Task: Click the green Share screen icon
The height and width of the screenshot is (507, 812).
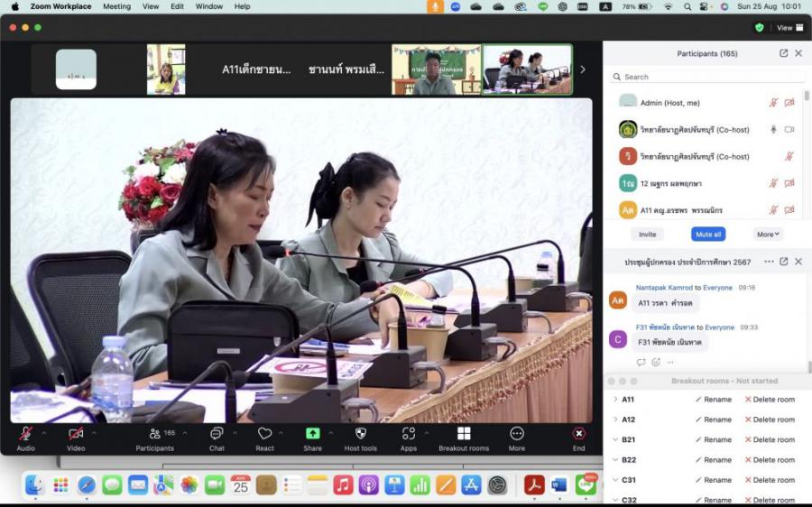Action: [x=312, y=434]
